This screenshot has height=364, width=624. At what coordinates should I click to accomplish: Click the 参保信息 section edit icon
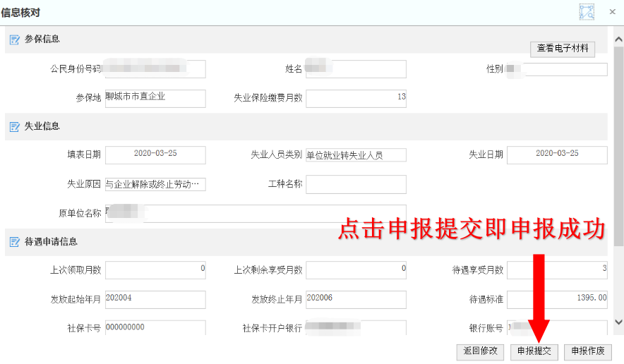14,40
